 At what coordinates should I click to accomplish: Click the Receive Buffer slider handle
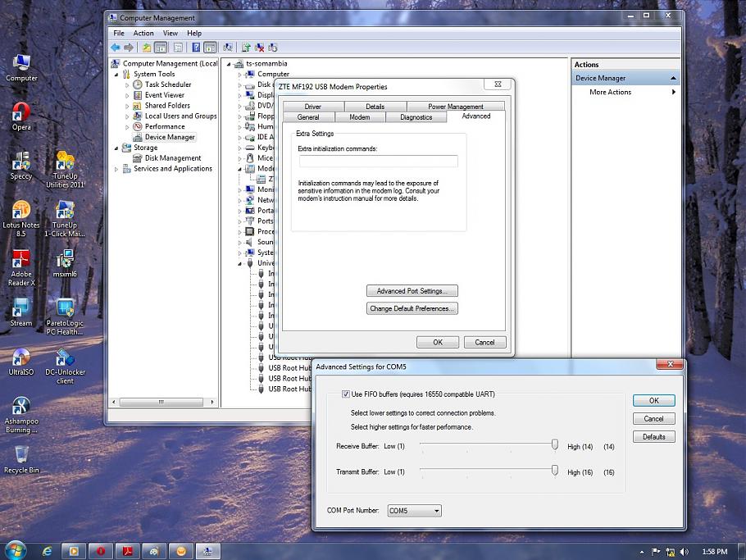[x=555, y=444]
